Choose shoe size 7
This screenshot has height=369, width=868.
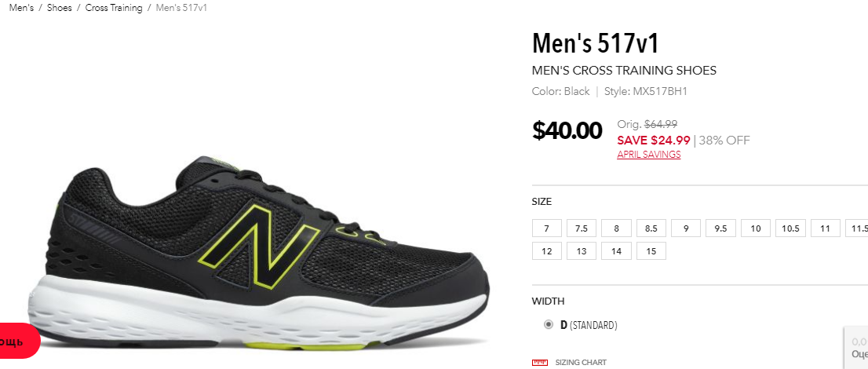click(x=547, y=228)
